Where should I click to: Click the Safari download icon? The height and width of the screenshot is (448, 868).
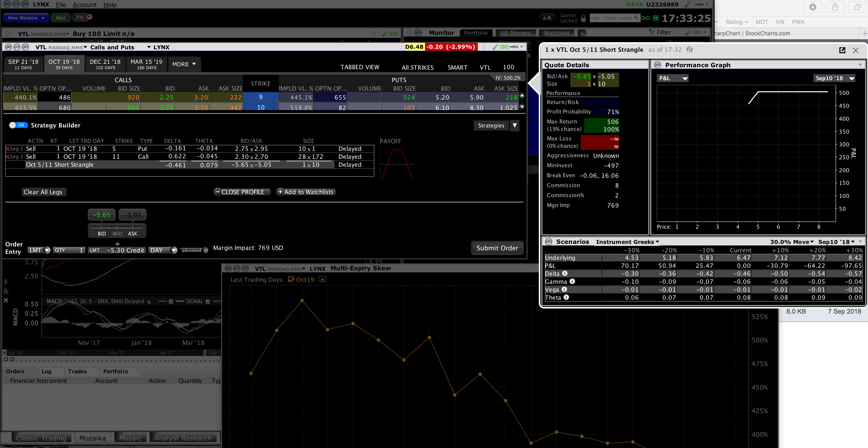click(x=813, y=7)
